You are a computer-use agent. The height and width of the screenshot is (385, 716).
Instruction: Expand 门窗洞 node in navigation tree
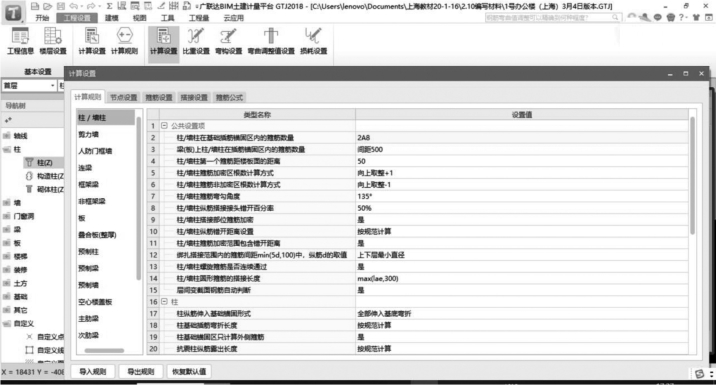click(x=7, y=216)
